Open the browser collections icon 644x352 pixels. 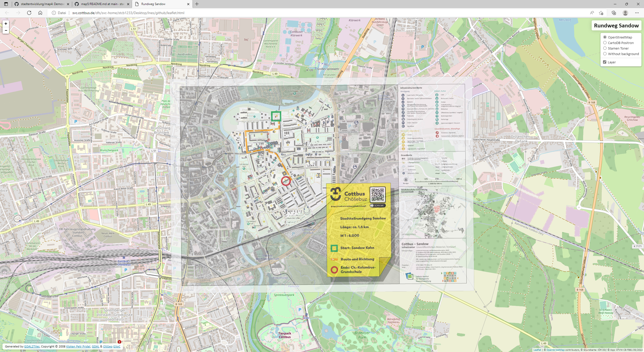(614, 13)
